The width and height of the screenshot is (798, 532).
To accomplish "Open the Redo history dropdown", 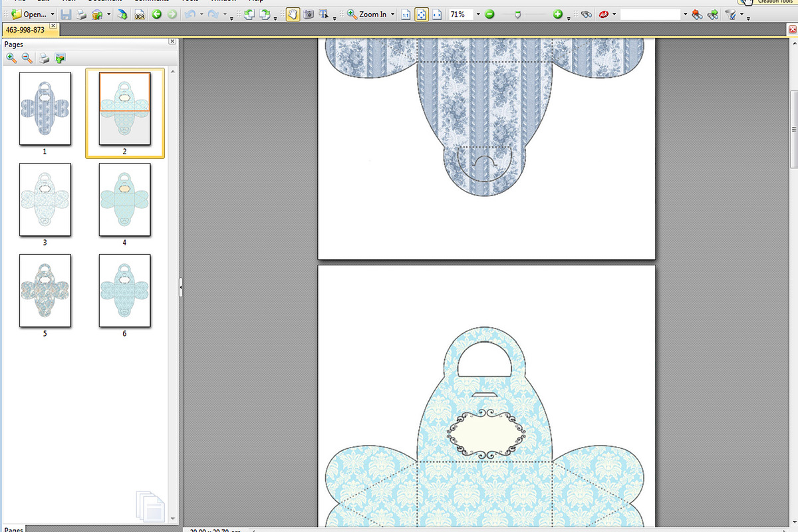I will coord(225,14).
